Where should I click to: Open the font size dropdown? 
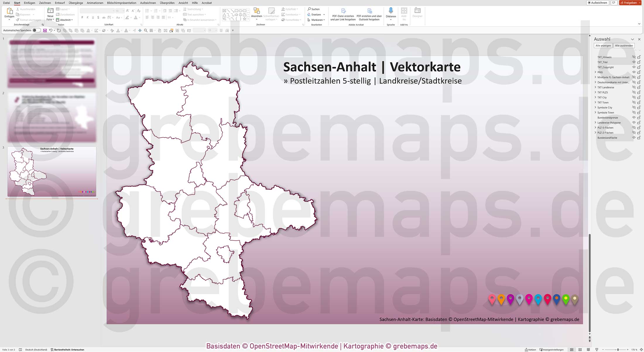[x=123, y=11]
